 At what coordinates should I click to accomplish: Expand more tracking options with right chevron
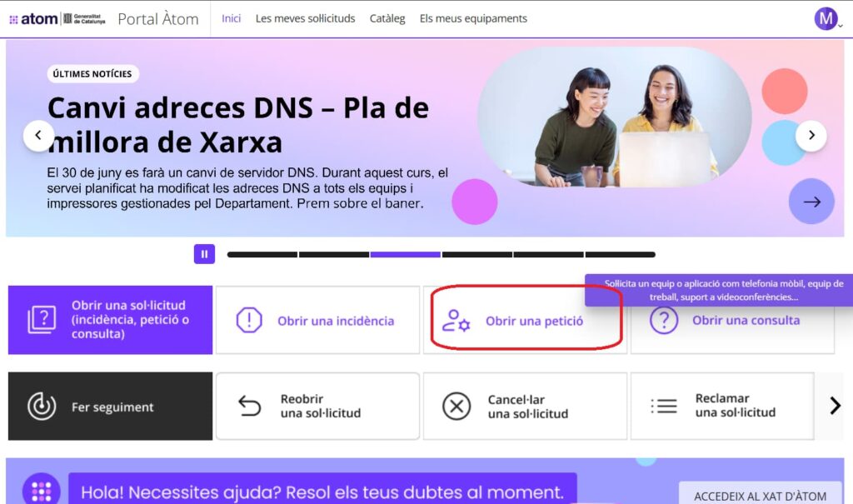pos(835,406)
